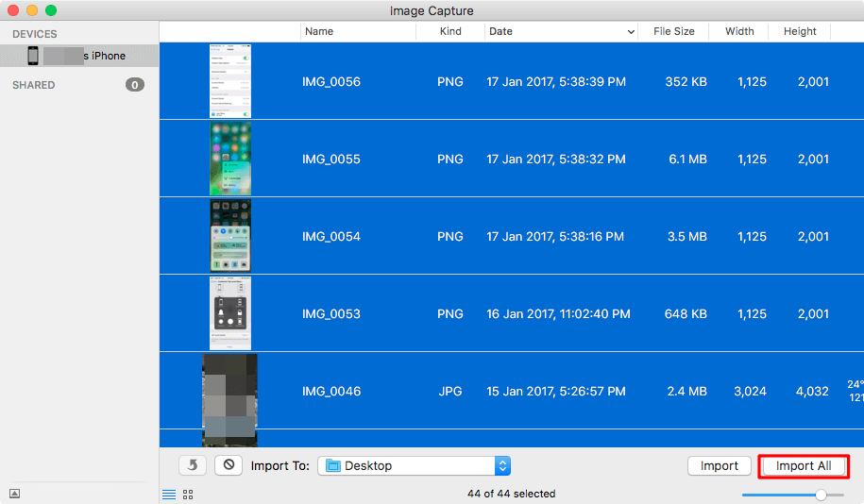Click the SHARED count badge

pos(135,85)
